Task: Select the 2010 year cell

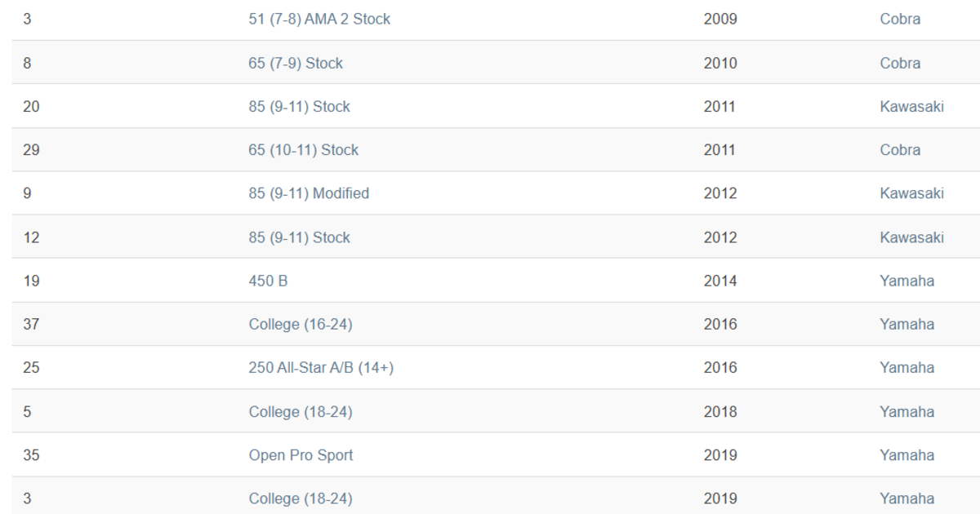Action: click(719, 63)
